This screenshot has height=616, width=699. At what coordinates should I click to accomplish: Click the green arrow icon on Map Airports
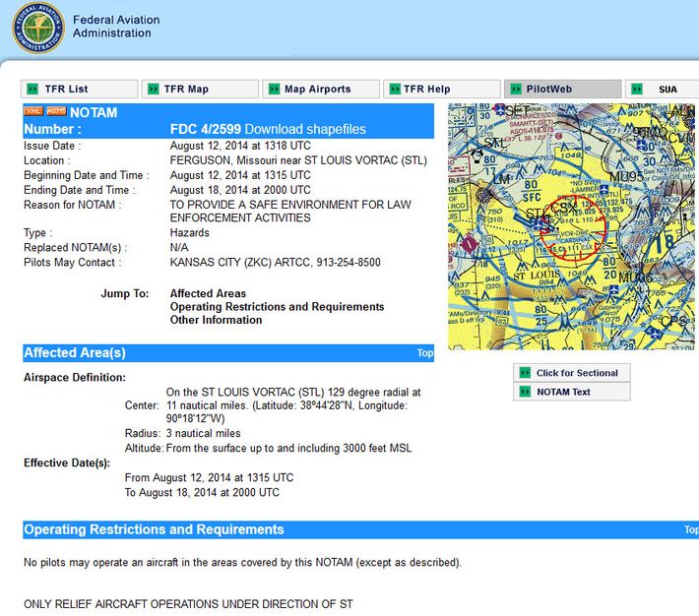click(274, 90)
